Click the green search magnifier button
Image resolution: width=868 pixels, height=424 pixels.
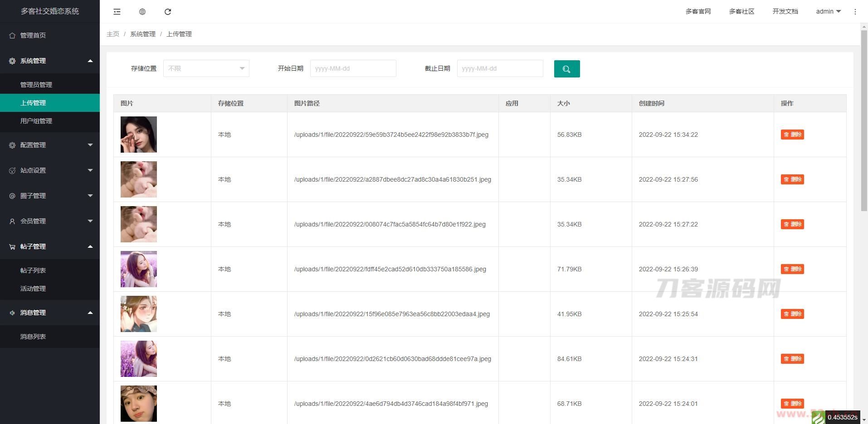(566, 69)
